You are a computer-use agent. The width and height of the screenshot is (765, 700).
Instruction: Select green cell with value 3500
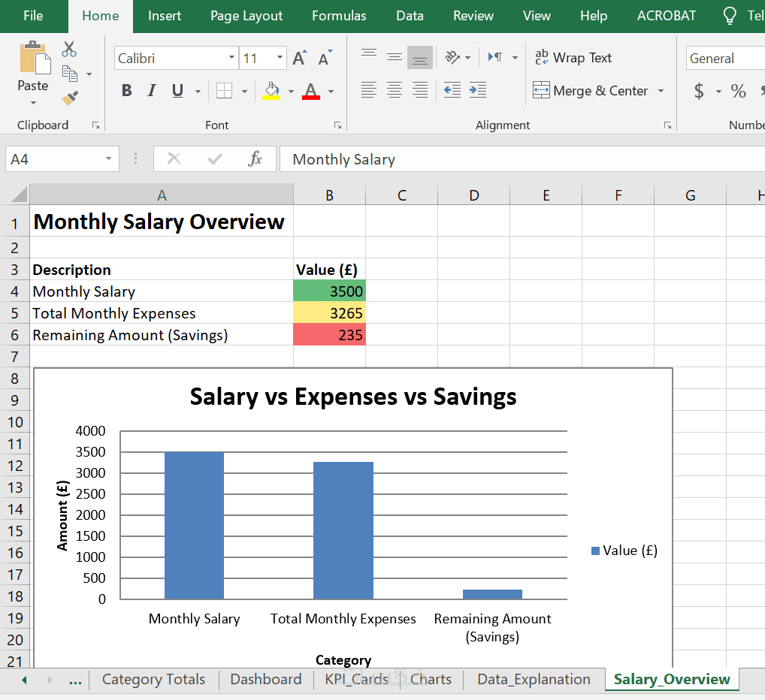tap(329, 291)
